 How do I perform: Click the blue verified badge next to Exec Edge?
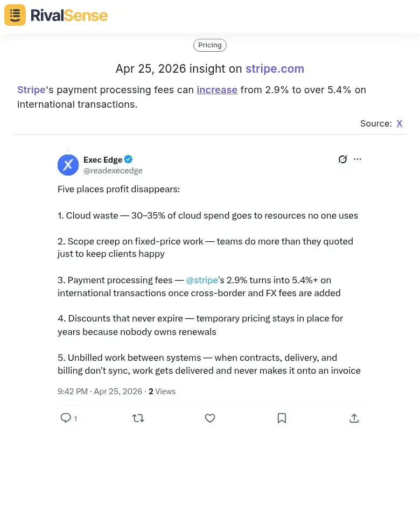pyautogui.click(x=128, y=159)
